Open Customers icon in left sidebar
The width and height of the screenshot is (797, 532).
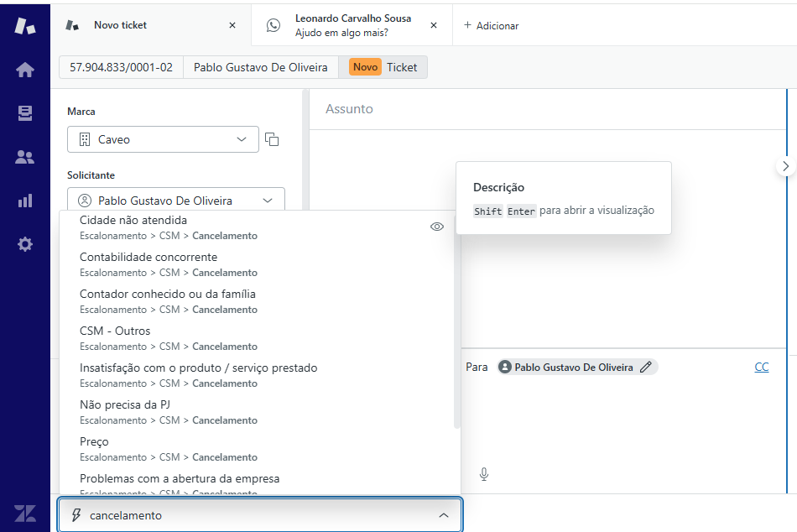25,157
